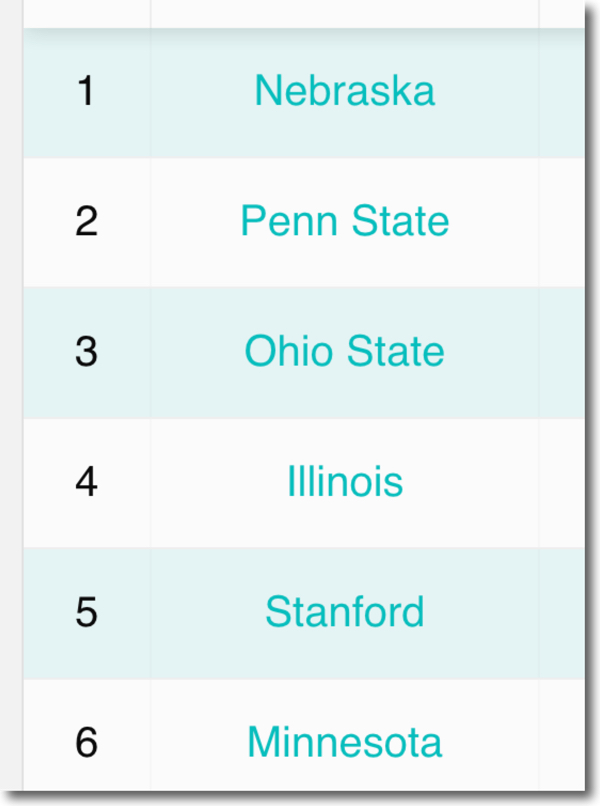The image size is (600, 806).
Task: Click the header cell above rank numbers
Action: pos(87,13)
